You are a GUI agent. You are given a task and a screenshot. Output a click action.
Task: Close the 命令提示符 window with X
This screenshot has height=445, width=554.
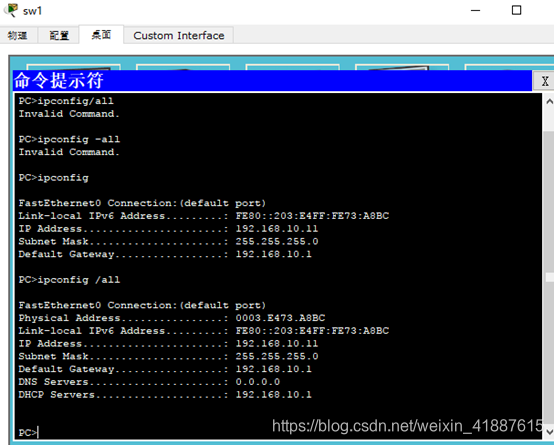click(x=544, y=81)
